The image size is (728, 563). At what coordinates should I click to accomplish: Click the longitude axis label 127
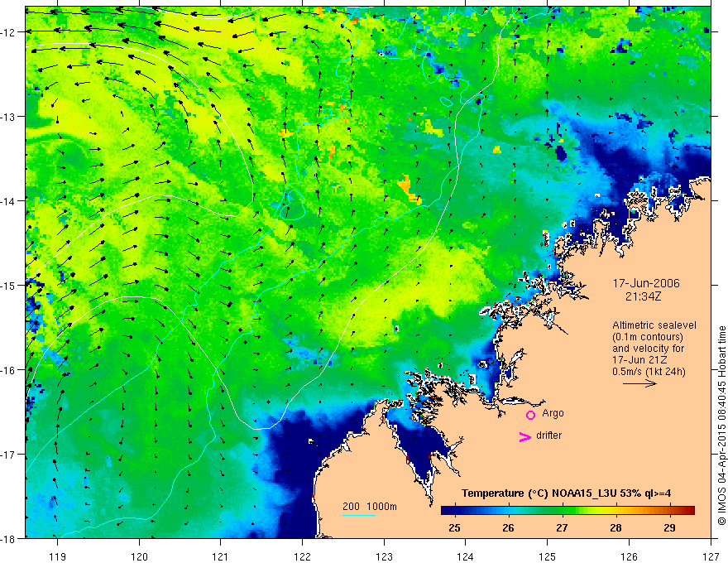(x=711, y=556)
